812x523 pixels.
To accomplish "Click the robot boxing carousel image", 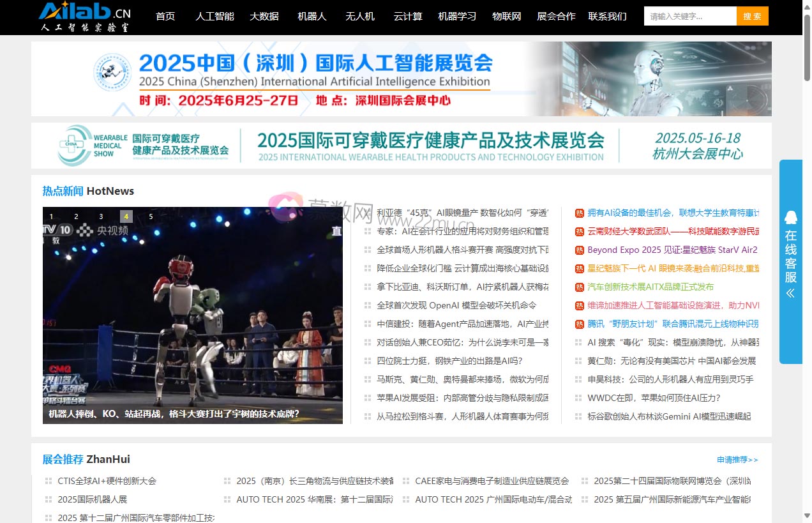I will click(193, 313).
